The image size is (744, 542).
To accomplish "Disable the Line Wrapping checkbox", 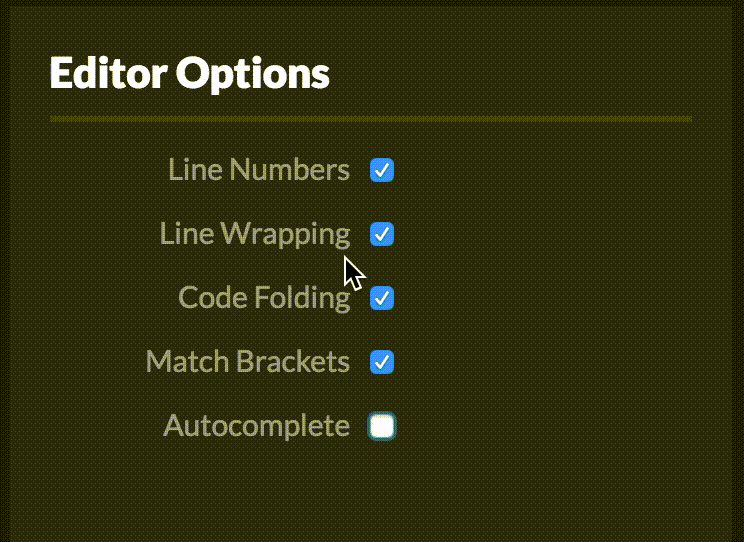I will coord(382,234).
